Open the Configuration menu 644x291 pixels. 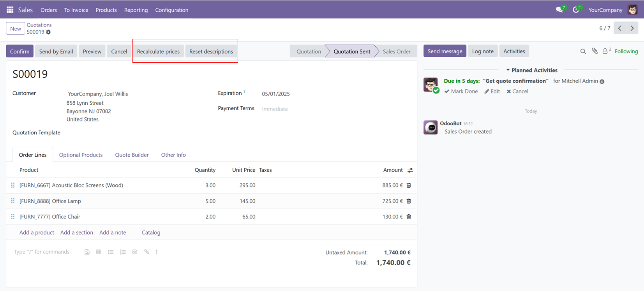coord(172,10)
